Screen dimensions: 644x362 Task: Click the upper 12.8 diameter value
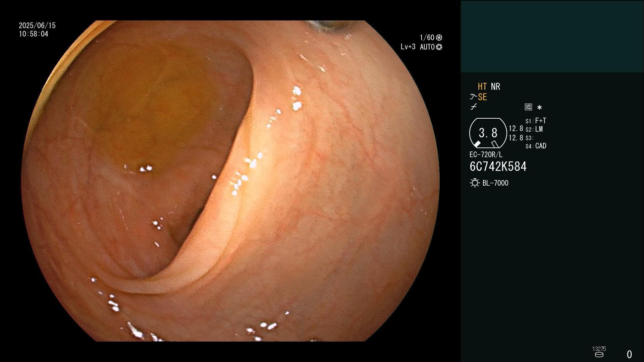tap(516, 129)
